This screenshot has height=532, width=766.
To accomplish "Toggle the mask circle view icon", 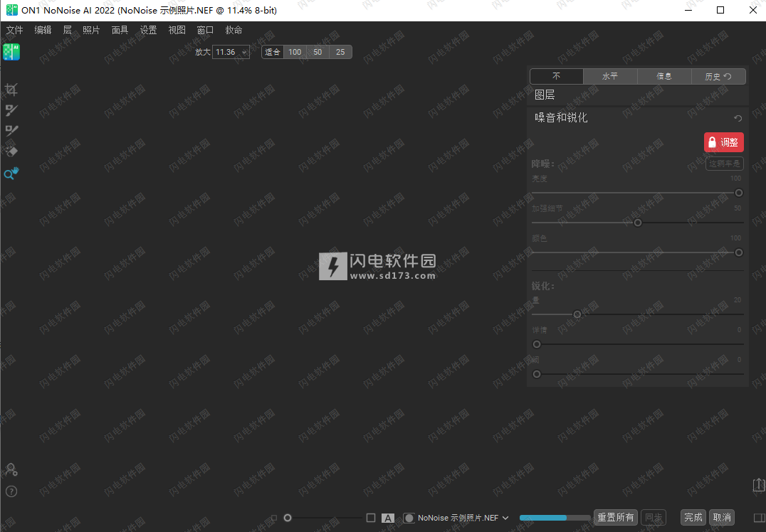I will click(x=409, y=518).
